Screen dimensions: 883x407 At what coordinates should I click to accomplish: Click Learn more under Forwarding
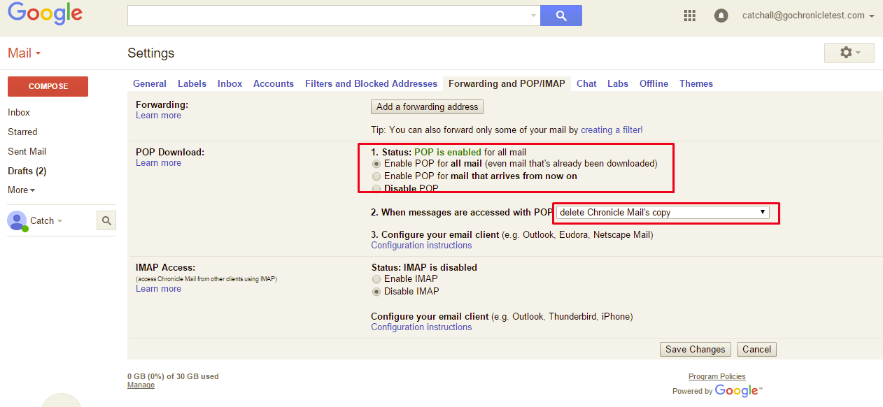point(158,115)
